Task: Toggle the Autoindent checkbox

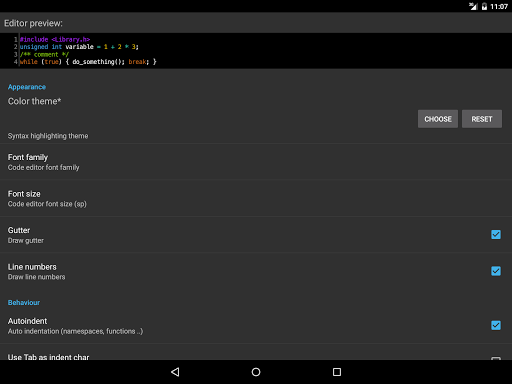Action: tap(496, 325)
